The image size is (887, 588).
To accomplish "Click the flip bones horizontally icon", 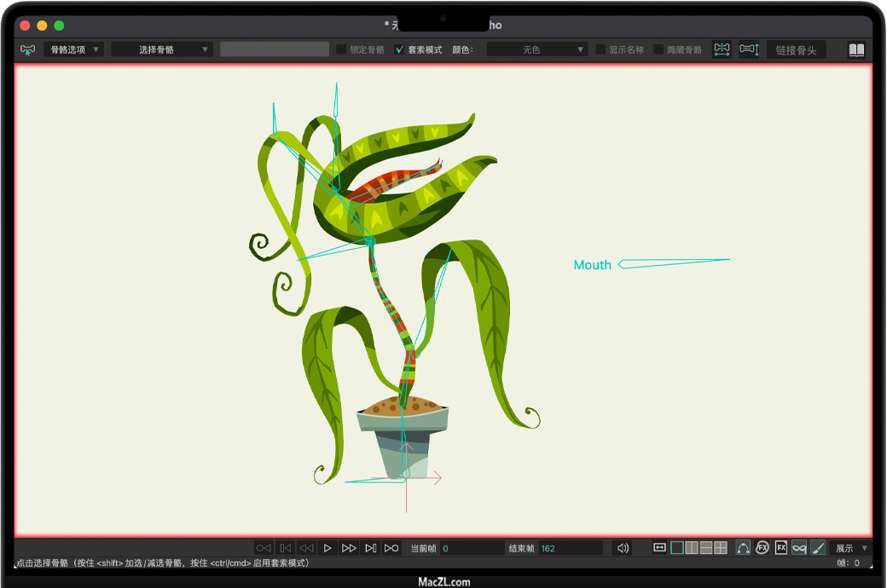I will click(722, 49).
